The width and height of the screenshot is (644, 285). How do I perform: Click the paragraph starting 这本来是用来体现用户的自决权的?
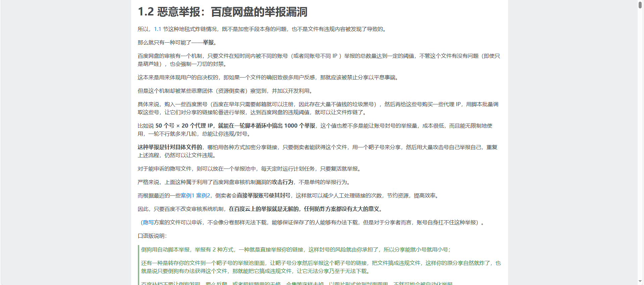click(269, 78)
